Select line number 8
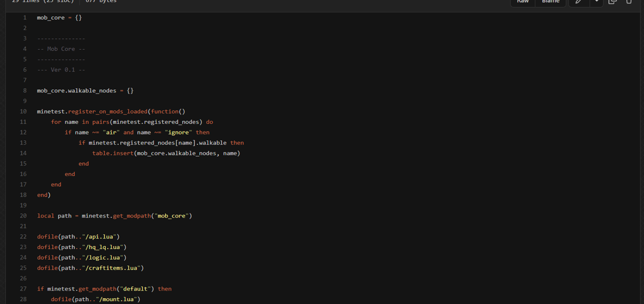 (25, 91)
